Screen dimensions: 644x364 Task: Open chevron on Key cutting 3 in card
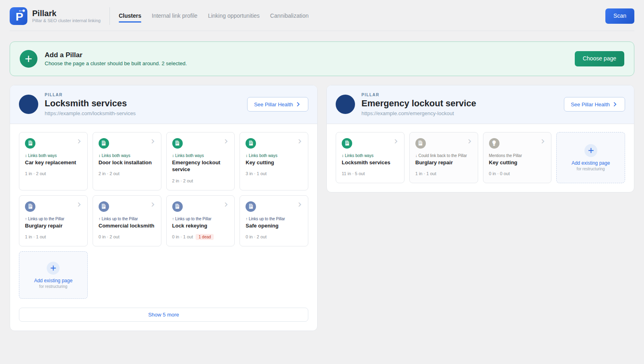(300, 141)
